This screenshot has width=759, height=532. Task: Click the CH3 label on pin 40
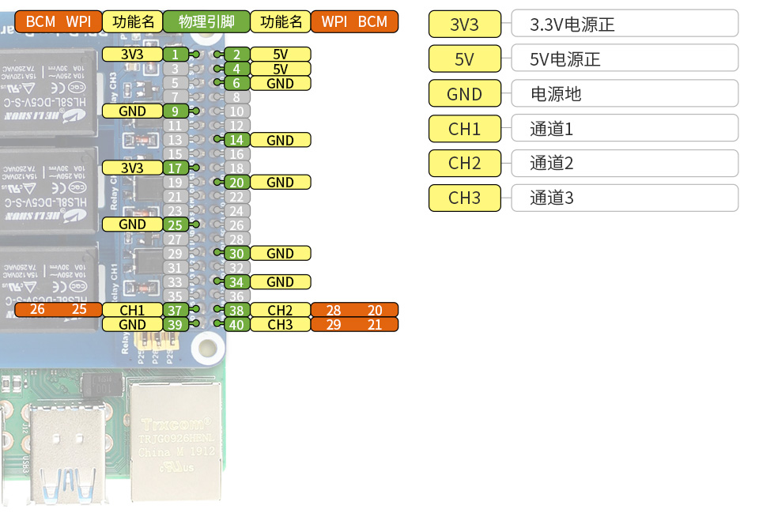click(x=281, y=324)
